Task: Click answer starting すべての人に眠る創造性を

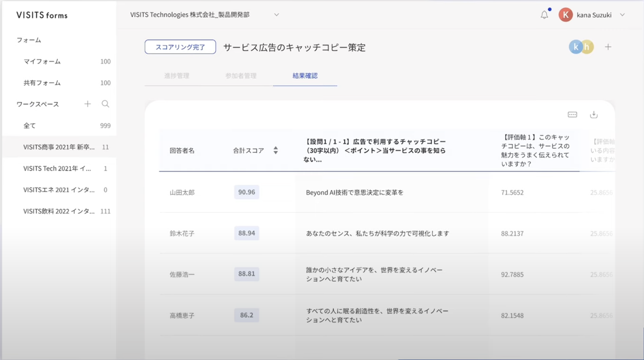Action: pyautogui.click(x=377, y=315)
